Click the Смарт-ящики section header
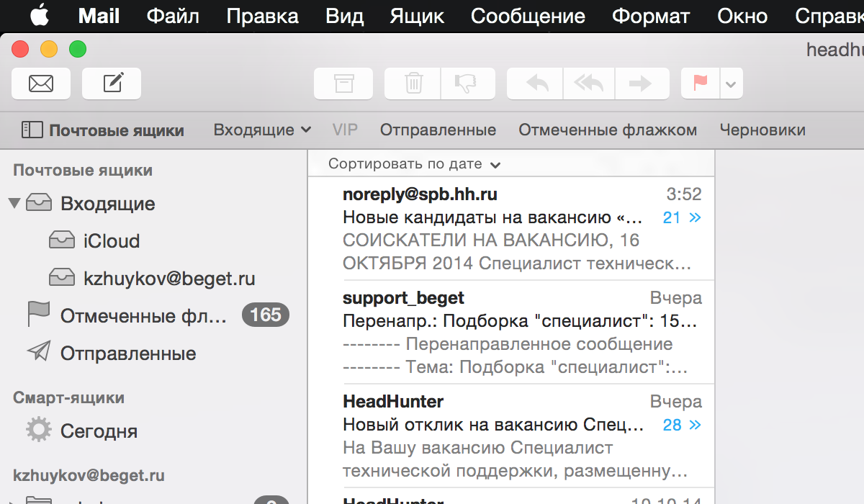This screenshot has width=864, height=504. (x=68, y=398)
